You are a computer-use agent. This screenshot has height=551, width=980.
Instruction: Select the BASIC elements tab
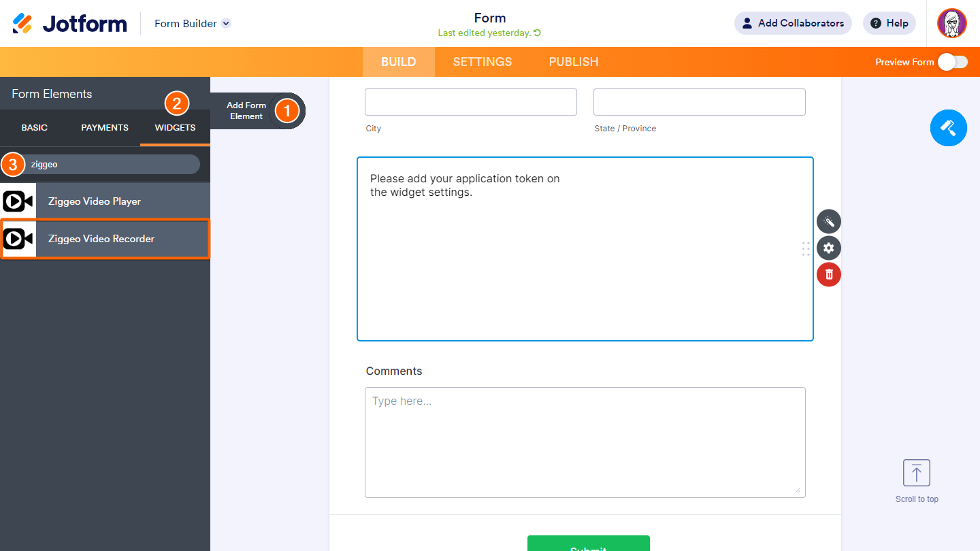[x=35, y=128]
